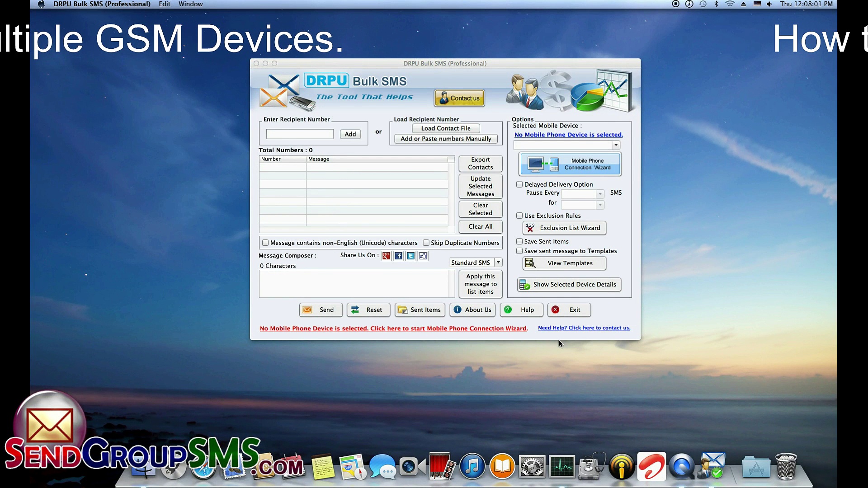
Task: Click the Send button icon
Action: click(x=307, y=309)
